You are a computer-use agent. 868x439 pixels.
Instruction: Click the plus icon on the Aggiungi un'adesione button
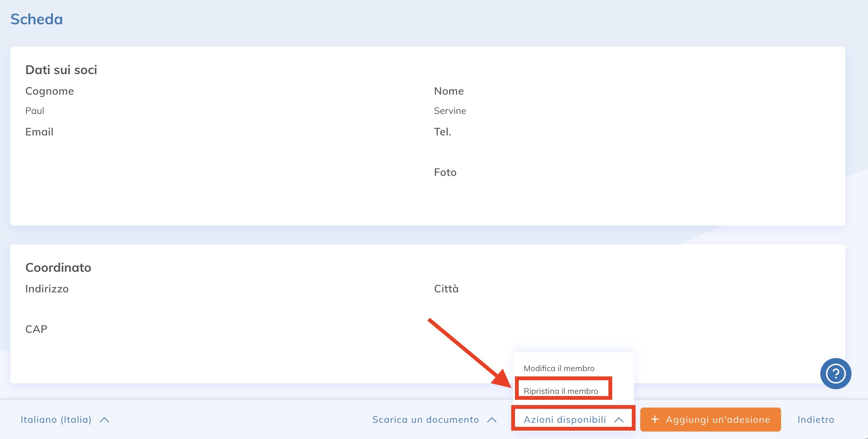pyautogui.click(x=654, y=419)
